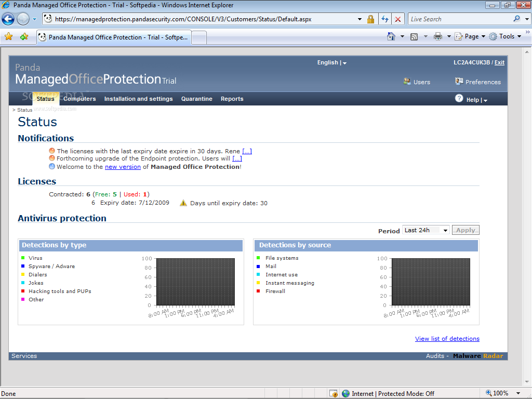This screenshot has height=399, width=532.
Task: Click the Refresh page icon
Action: point(385,19)
